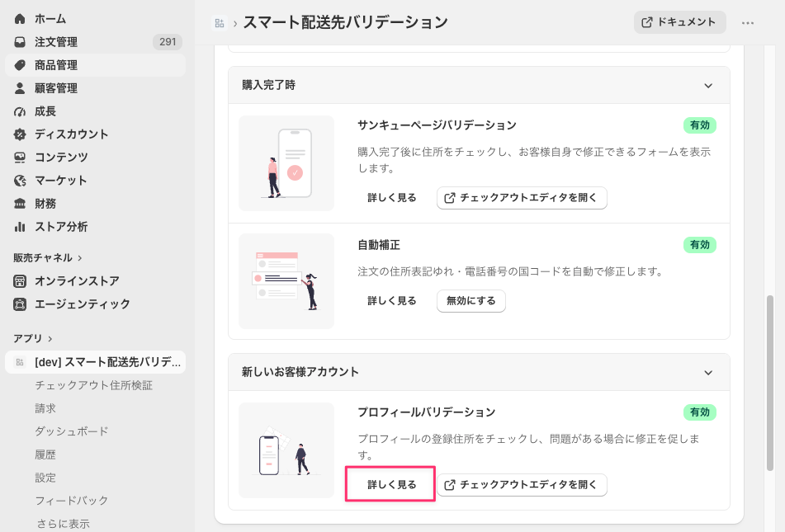
Task: Open the ドキュメント button in the header
Action: (679, 22)
